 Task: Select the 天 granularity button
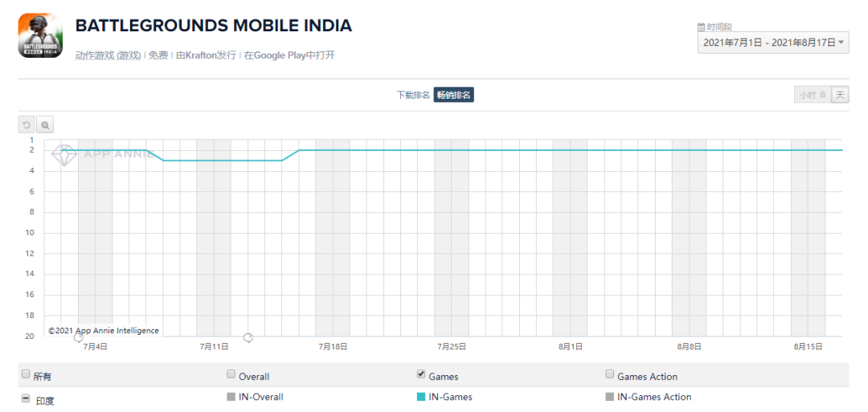pyautogui.click(x=840, y=95)
